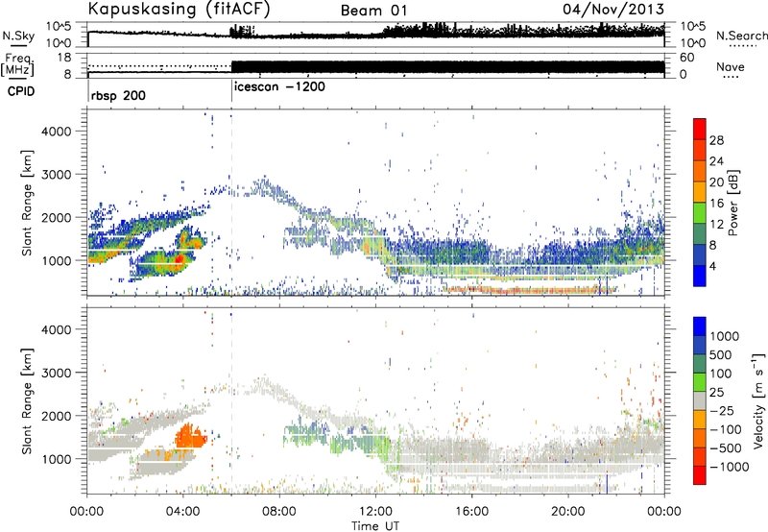Click the 'N.Search' legend label
The image size is (768, 532).
pos(742,36)
